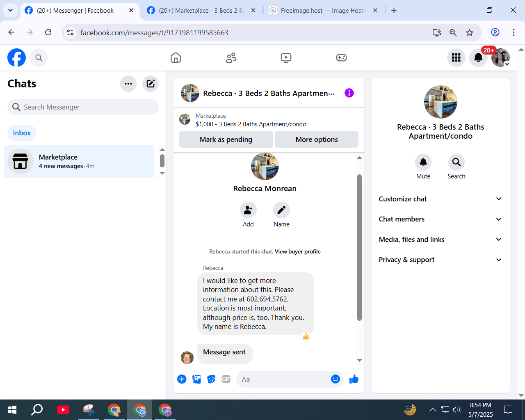The width and height of the screenshot is (525, 420).
Task: Go to the Home feed icon
Action: coord(176,58)
